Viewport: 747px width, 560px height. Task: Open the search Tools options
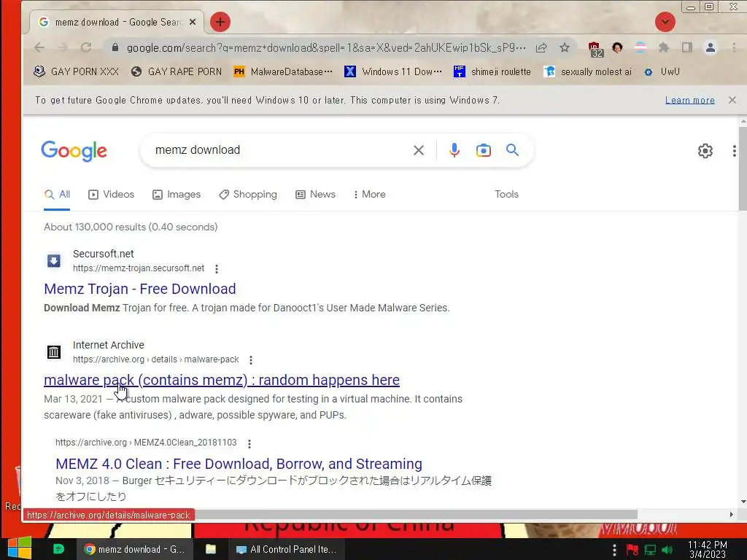coord(506,194)
